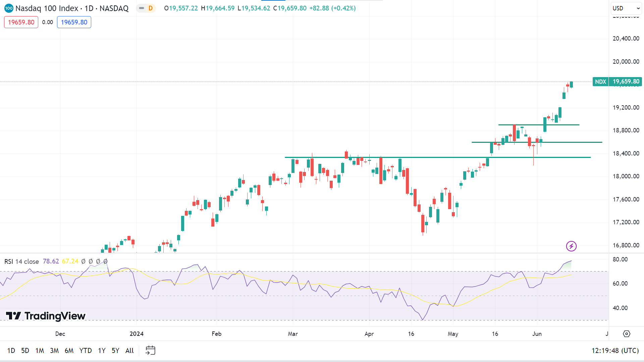Click the 19,659.80 current price tag
Viewport: 644px width, 362px height.
[626, 81]
